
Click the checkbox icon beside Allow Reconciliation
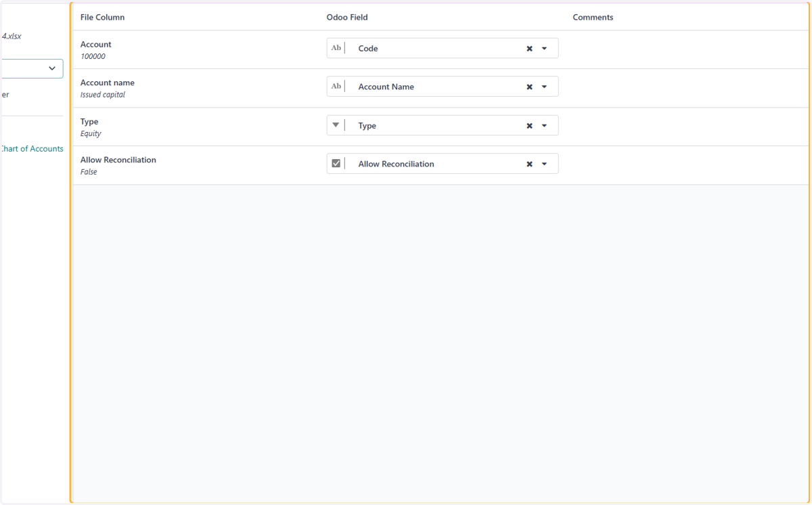pos(336,163)
